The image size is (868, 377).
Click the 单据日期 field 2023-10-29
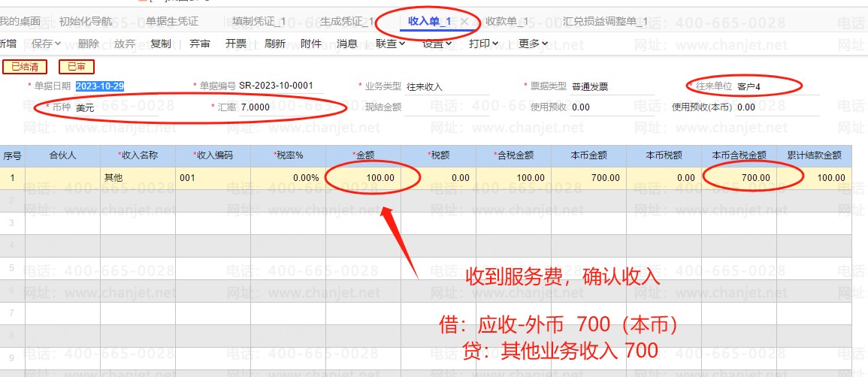coord(116,86)
